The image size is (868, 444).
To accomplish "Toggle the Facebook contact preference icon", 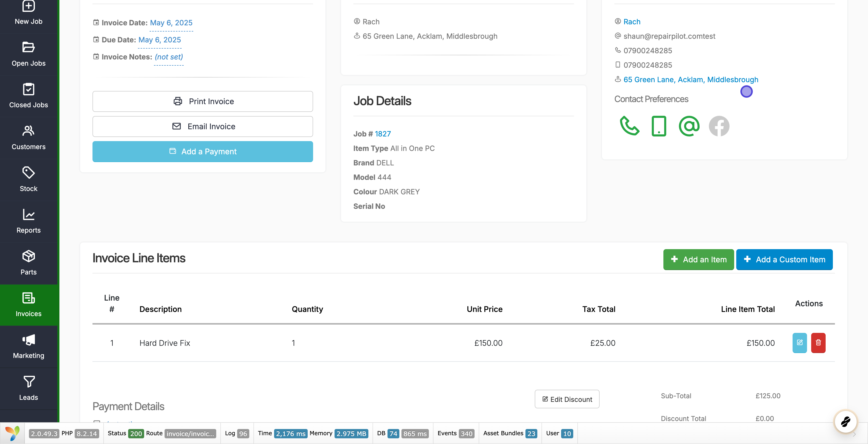I will click(x=719, y=126).
